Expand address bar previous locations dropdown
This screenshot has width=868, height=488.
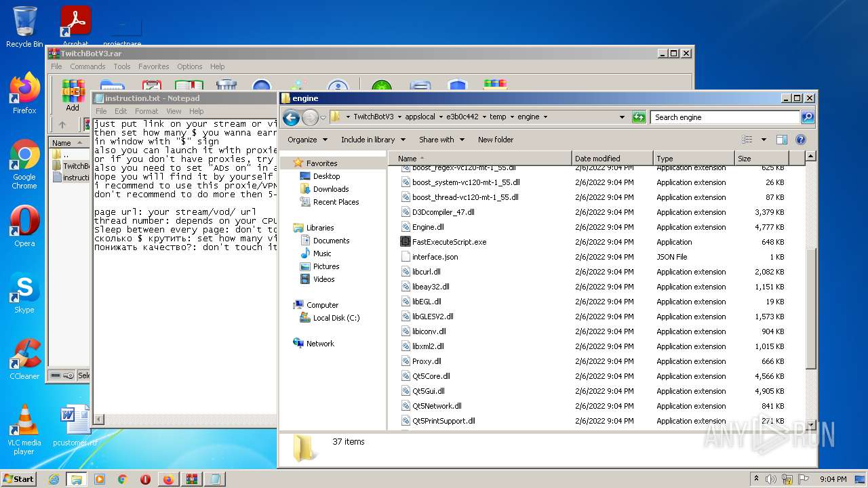[622, 117]
